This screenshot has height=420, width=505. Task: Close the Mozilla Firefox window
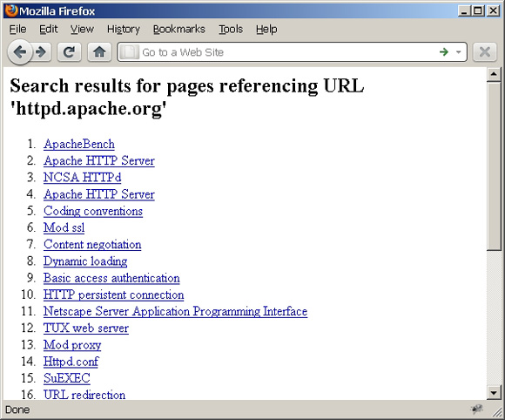(493, 11)
